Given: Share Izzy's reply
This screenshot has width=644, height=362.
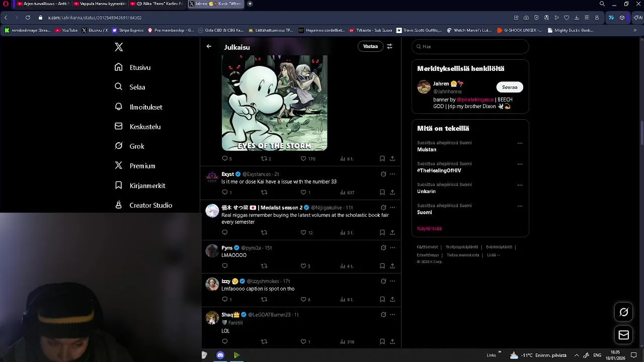Looking at the screenshot, I should [x=392, y=299].
